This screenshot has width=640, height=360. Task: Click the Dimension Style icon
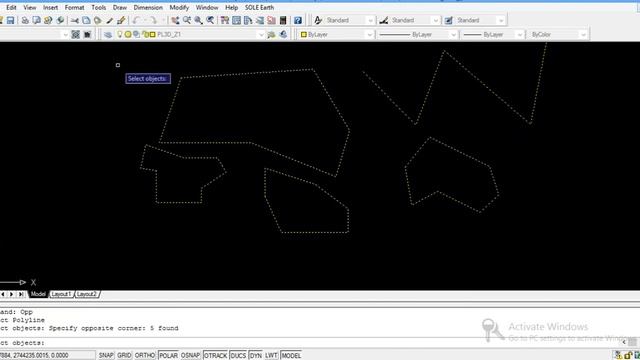pyautogui.click(x=384, y=20)
